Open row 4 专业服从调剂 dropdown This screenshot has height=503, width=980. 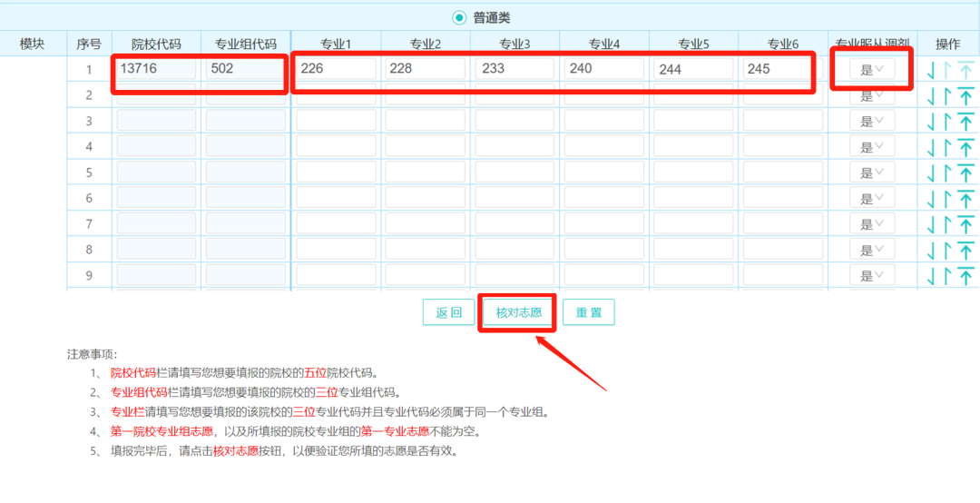click(x=872, y=146)
